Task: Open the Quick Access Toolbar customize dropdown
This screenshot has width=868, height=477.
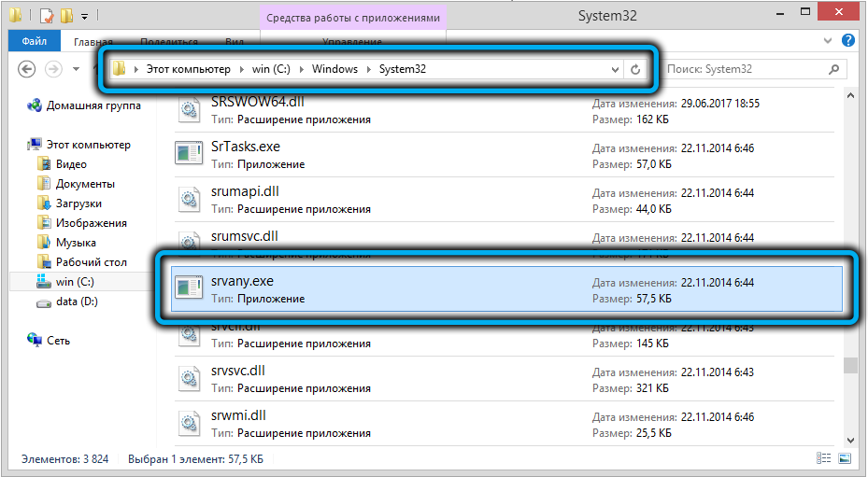Action: pos(85,17)
